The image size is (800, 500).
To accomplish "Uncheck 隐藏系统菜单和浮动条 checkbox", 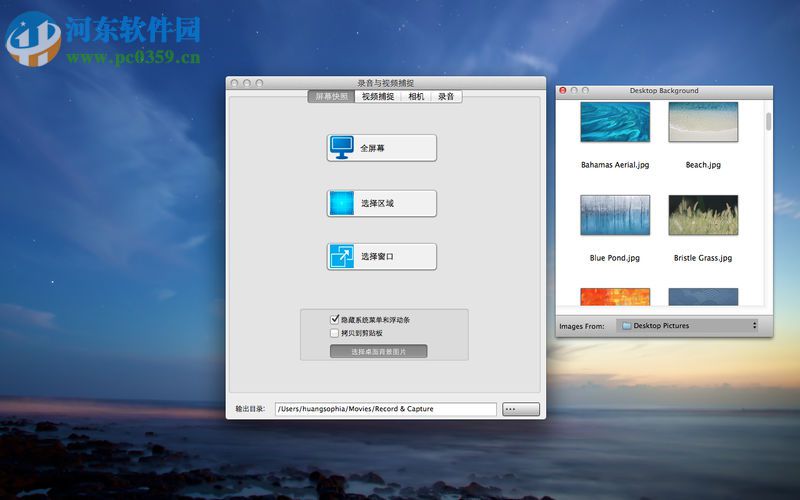I will point(335,319).
